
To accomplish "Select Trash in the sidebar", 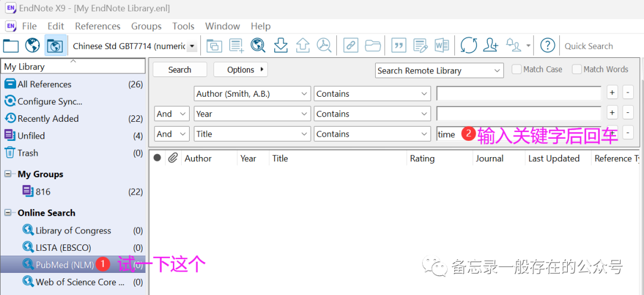I will coord(73,153).
